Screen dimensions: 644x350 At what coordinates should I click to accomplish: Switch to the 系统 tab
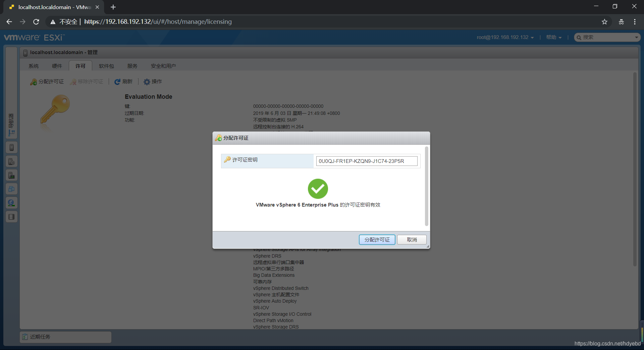(x=34, y=66)
